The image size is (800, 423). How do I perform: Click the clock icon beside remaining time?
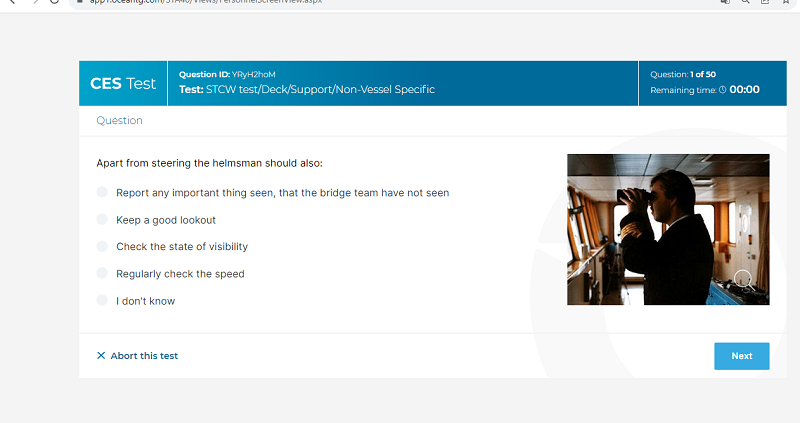coord(722,90)
